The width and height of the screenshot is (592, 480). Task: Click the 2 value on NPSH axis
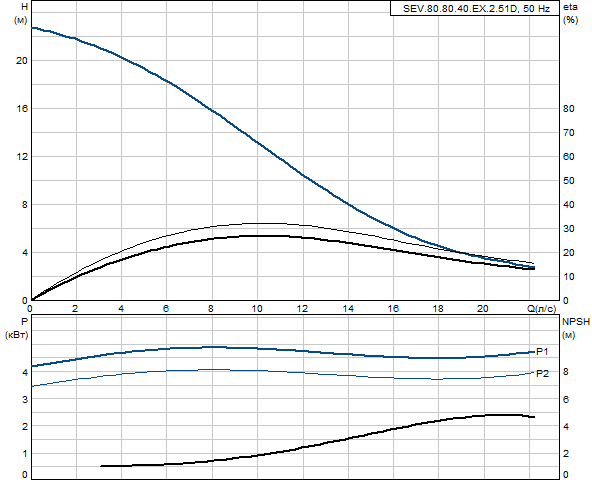tap(566, 454)
